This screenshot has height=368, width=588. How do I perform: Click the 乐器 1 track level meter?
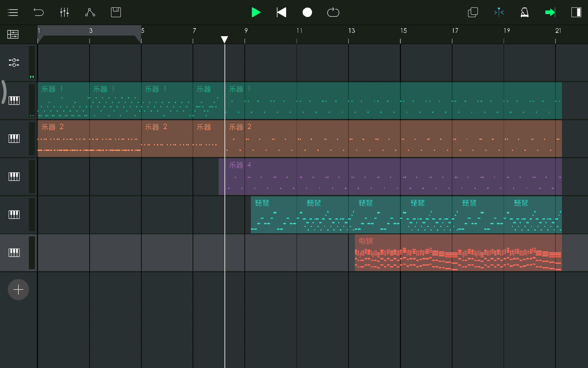(x=32, y=101)
